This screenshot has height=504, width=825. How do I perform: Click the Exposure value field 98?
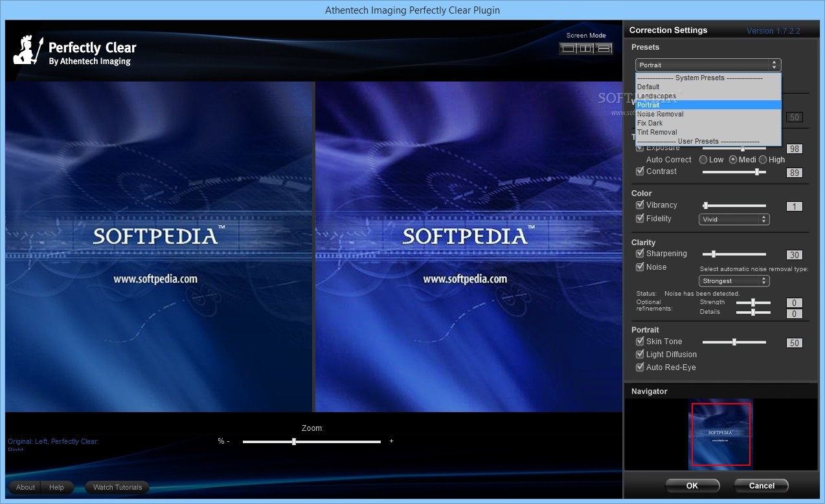[794, 149]
